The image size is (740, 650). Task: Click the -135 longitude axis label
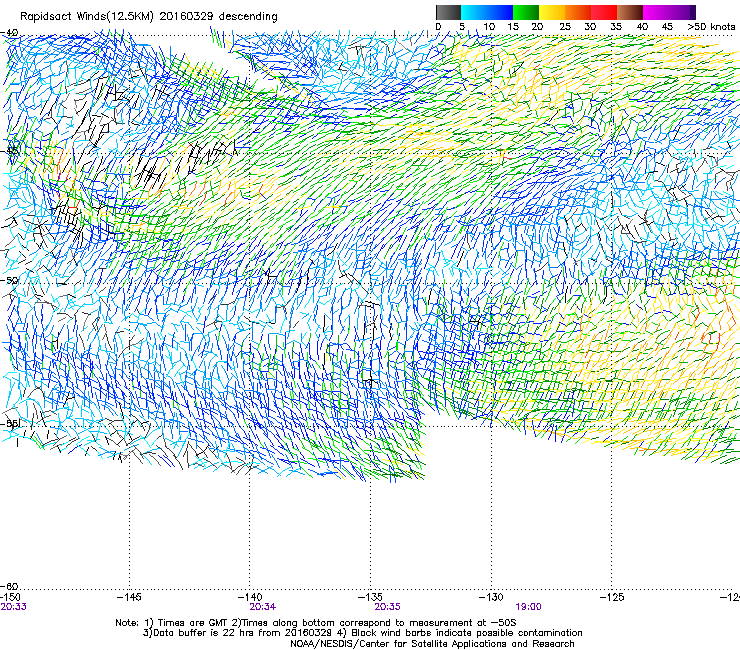pyautogui.click(x=370, y=597)
